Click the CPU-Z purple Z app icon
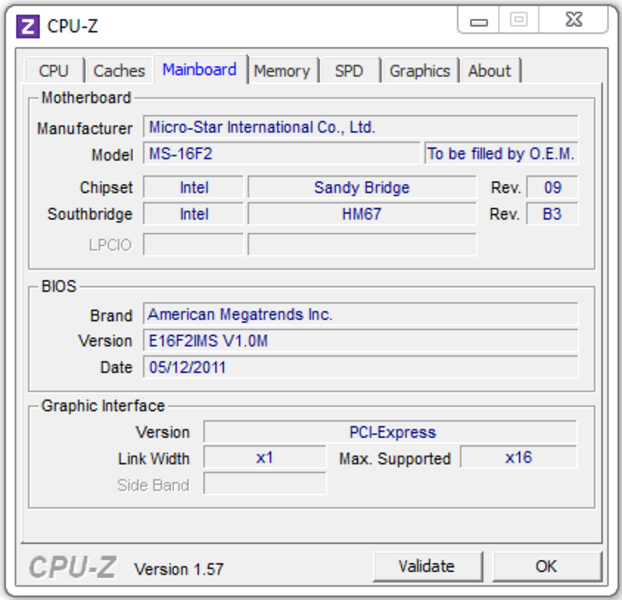This screenshot has height=600, width=622. (x=28, y=27)
